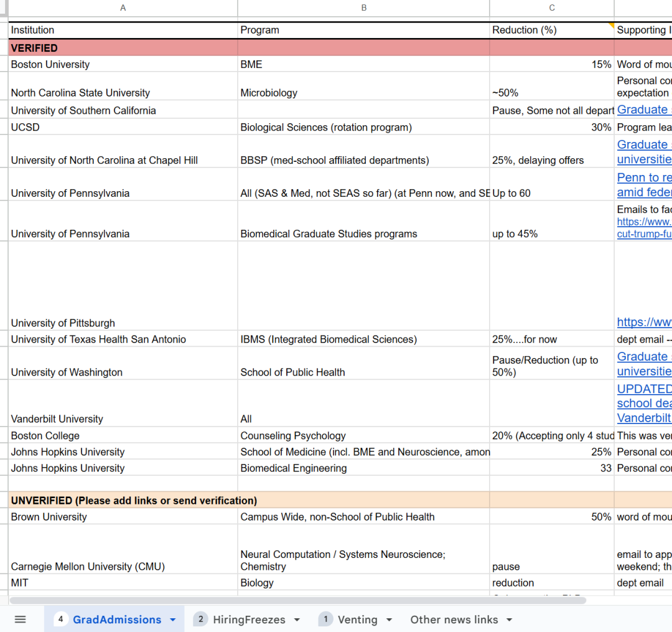Viewport: 672px width, 632px height.
Task: Select column C header
Action: [551, 7]
